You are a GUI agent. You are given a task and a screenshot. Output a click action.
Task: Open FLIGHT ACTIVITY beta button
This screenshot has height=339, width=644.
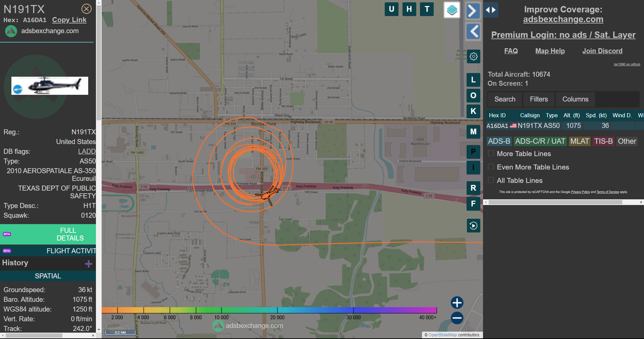click(48, 251)
